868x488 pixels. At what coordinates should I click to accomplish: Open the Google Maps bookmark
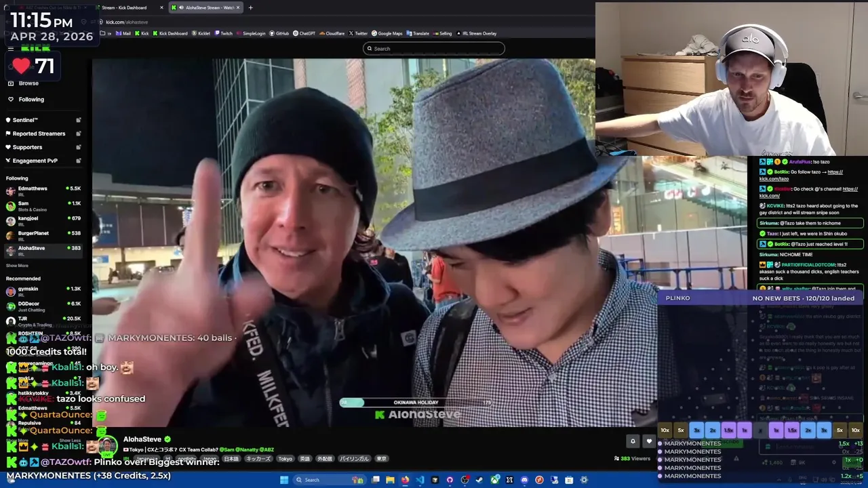point(387,33)
